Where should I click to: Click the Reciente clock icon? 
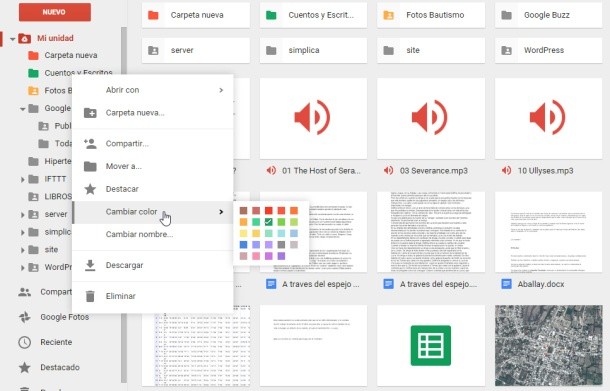[x=25, y=342]
